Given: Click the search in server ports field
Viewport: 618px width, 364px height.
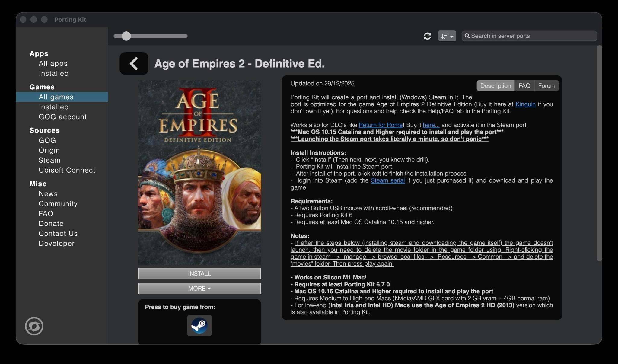Looking at the screenshot, I should [x=531, y=36].
